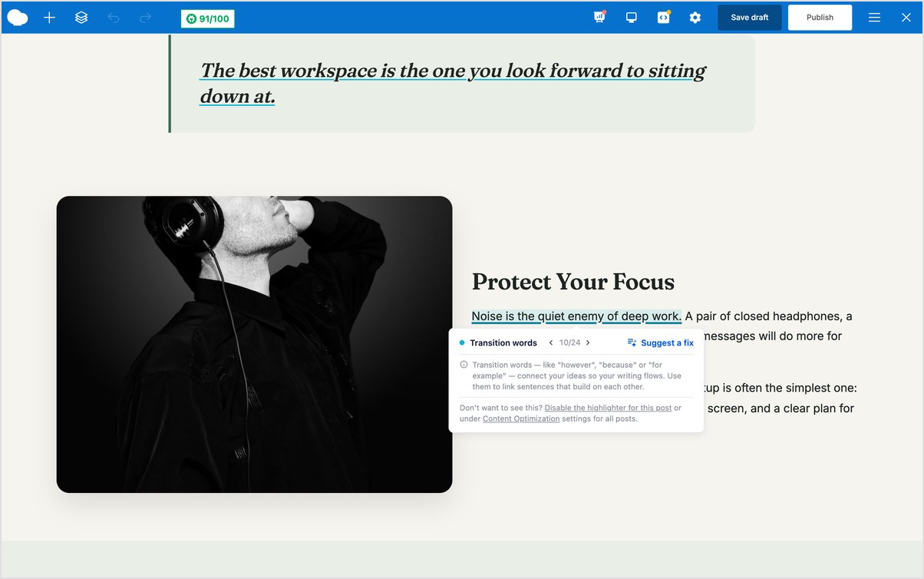924x579 pixels.
Task: Disable the highlighter for this post
Action: pos(608,408)
